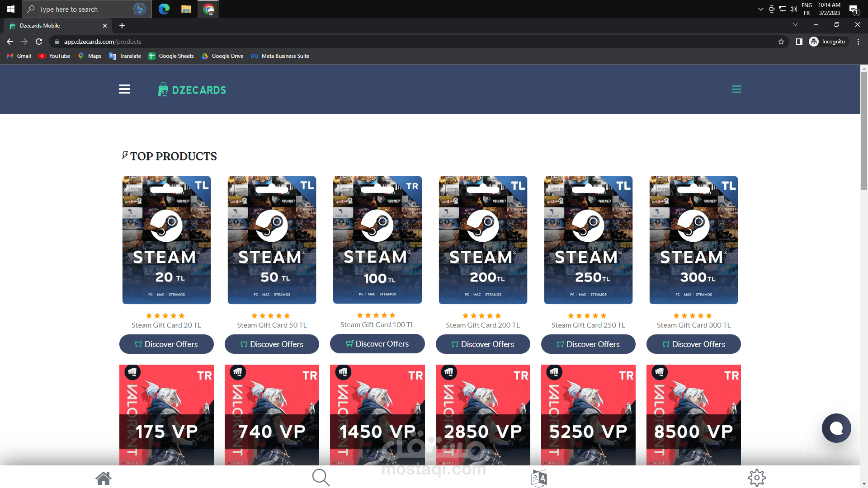Screen dimensions: 868x488
Task: Open Chrome three-dot menu
Action: [x=859, y=42]
